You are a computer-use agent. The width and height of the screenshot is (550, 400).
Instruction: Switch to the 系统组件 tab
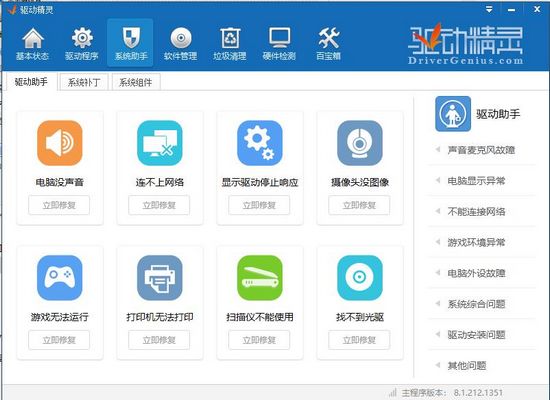136,82
